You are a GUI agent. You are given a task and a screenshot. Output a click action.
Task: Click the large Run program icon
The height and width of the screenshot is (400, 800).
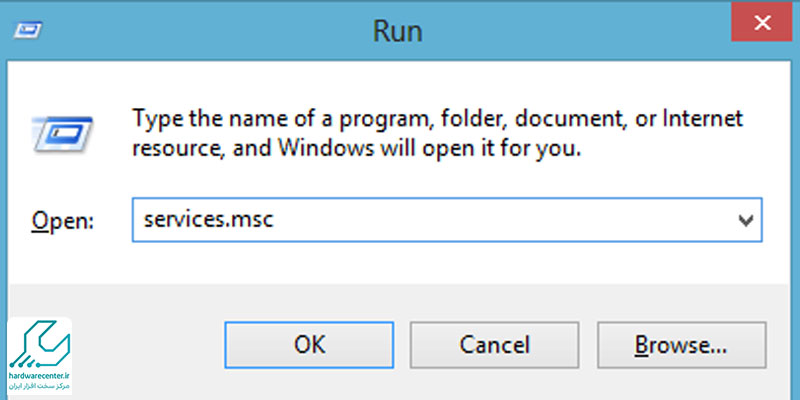pos(62,134)
